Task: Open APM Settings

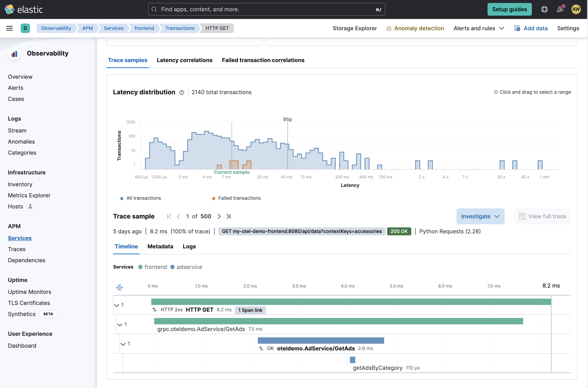Action: [568, 28]
